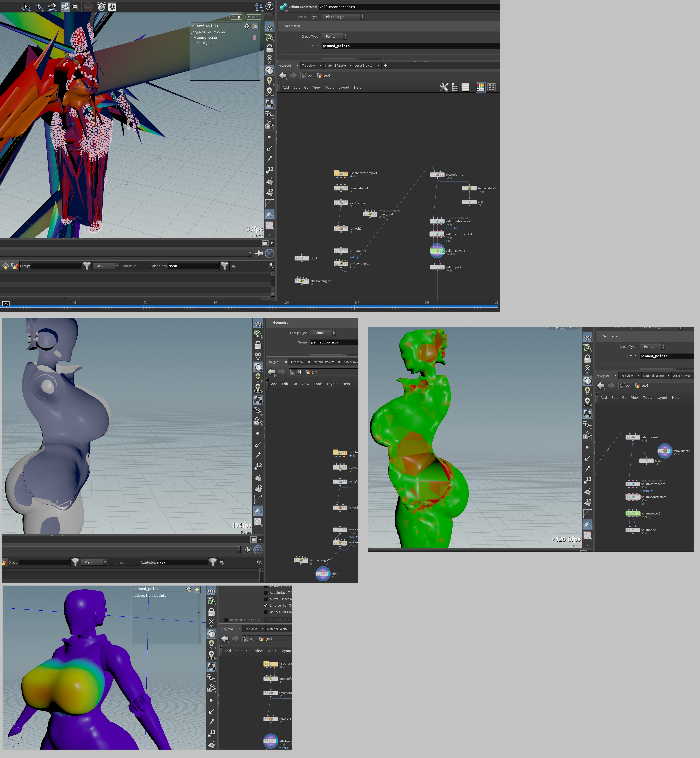Screen dimensions: 700x758
Task: Click the tree hierarchy icon beside the wrench
Action: 455,88
